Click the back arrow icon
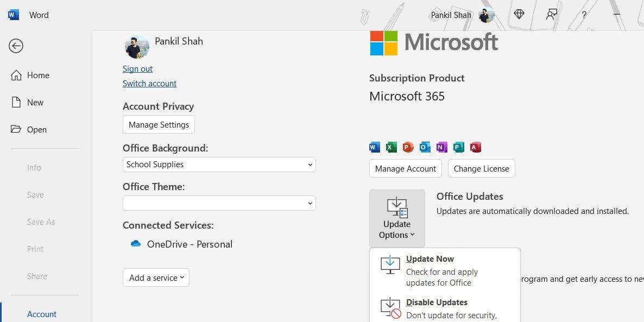Image resolution: width=644 pixels, height=322 pixels. (16, 46)
